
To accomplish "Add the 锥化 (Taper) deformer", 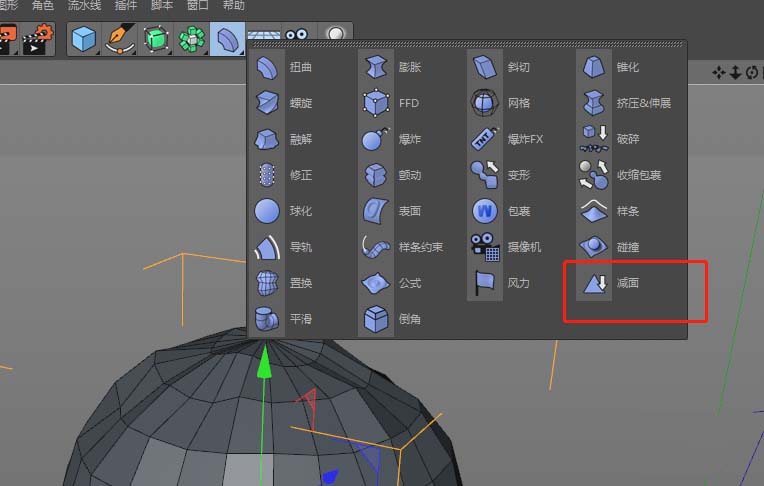I will tap(610, 67).
